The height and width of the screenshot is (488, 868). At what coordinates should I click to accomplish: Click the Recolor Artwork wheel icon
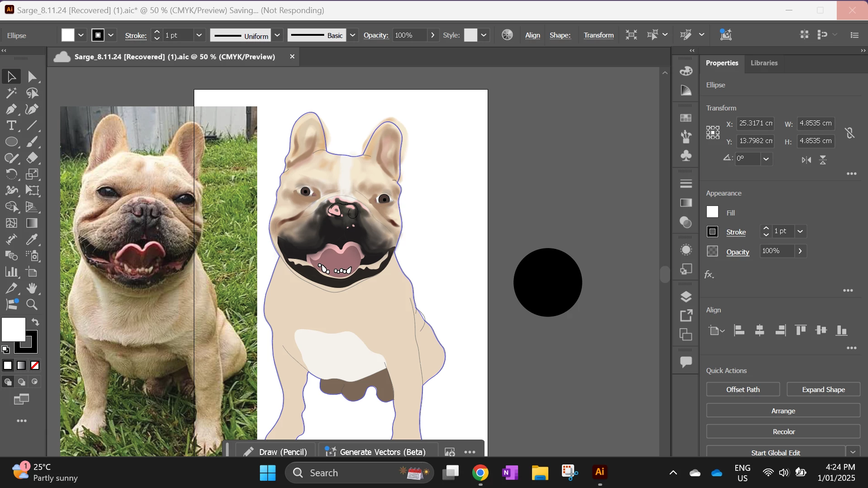tap(507, 35)
